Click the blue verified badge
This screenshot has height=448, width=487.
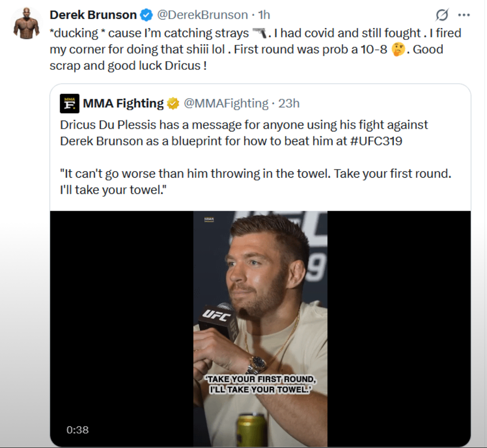(x=146, y=15)
